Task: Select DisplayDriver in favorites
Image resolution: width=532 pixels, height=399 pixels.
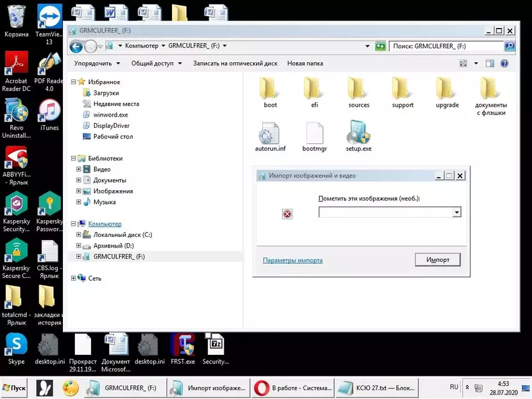Action: tap(106, 125)
